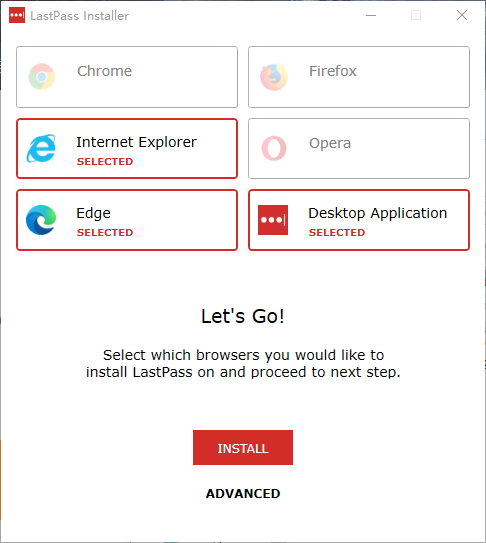Click the red LastPass Desktop Application icon

273,220
